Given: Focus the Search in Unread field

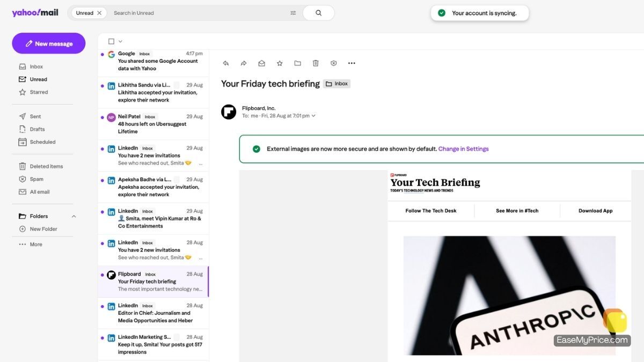Looking at the screenshot, I should point(199,13).
